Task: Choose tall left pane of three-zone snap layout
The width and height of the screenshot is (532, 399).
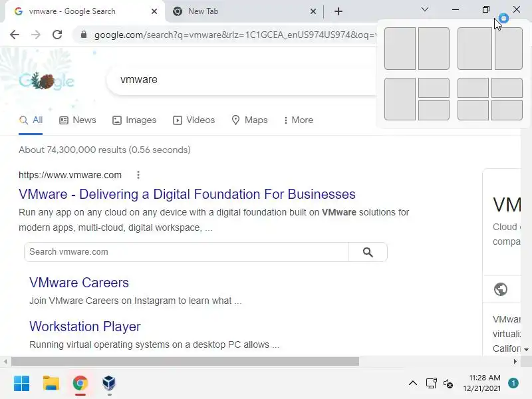Action: click(400, 99)
